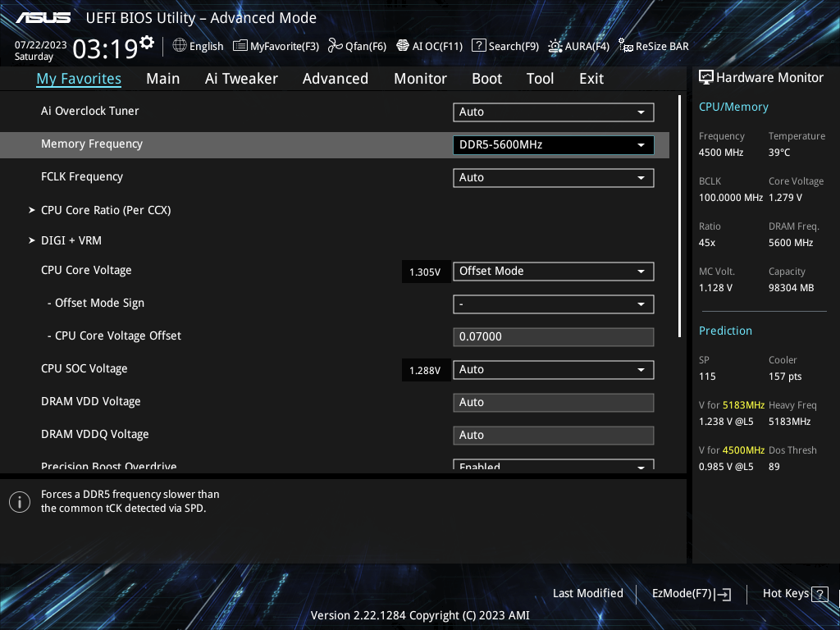Launch AI OC brain icon
The width and height of the screenshot is (840, 630).
(x=402, y=46)
